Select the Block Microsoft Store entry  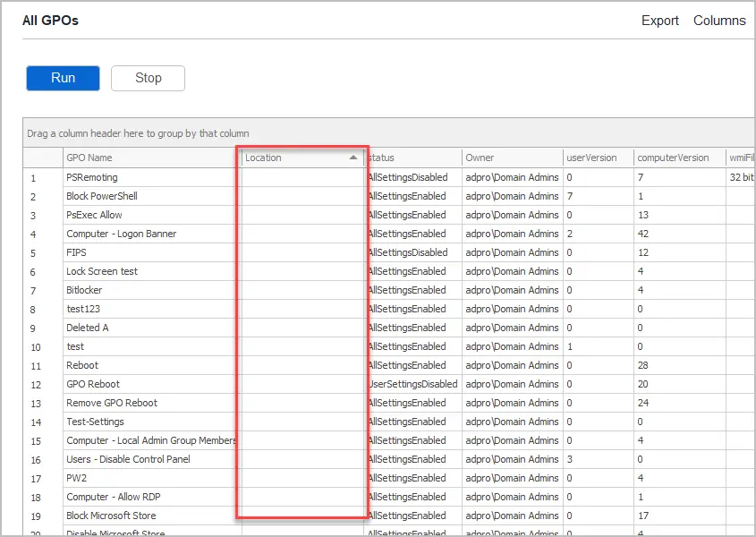pyautogui.click(x=111, y=516)
